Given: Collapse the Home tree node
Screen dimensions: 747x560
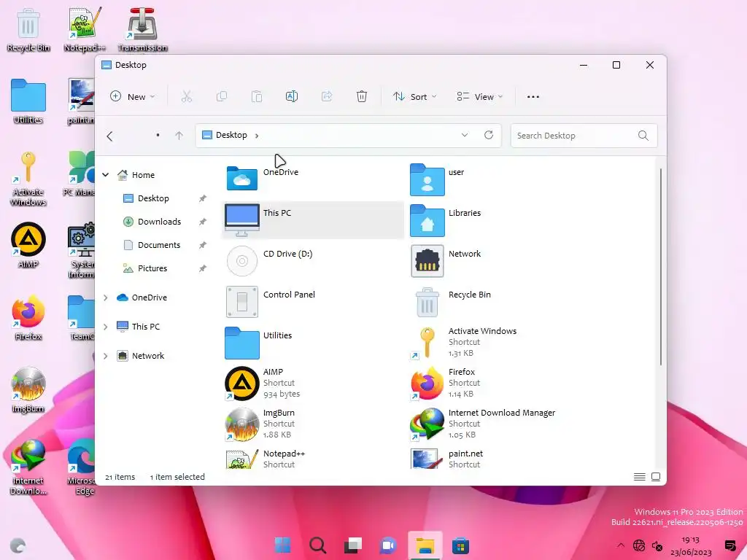Looking at the screenshot, I should 105,175.
